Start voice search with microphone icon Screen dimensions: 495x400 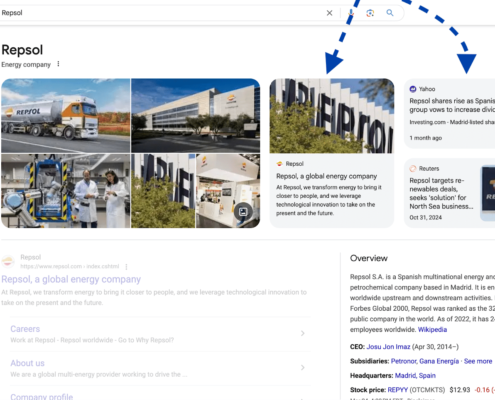pyautogui.click(x=351, y=13)
